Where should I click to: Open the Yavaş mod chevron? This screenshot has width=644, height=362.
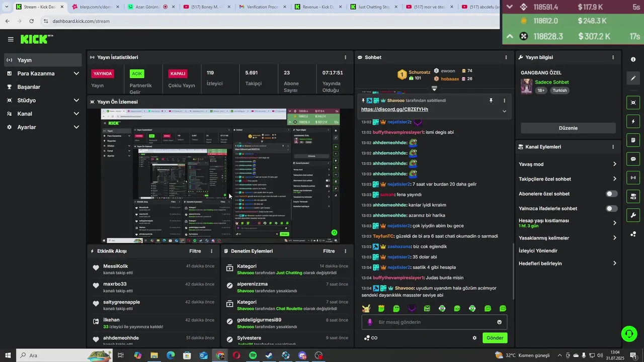click(x=614, y=164)
